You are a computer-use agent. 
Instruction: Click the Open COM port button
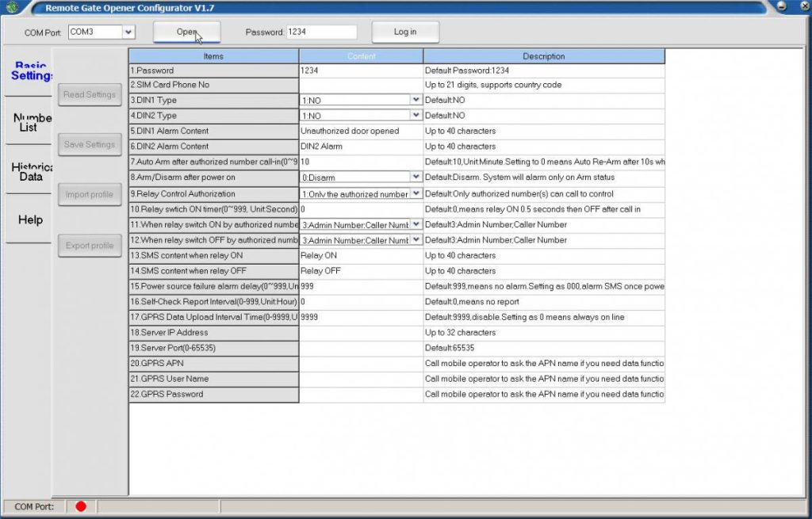click(186, 32)
